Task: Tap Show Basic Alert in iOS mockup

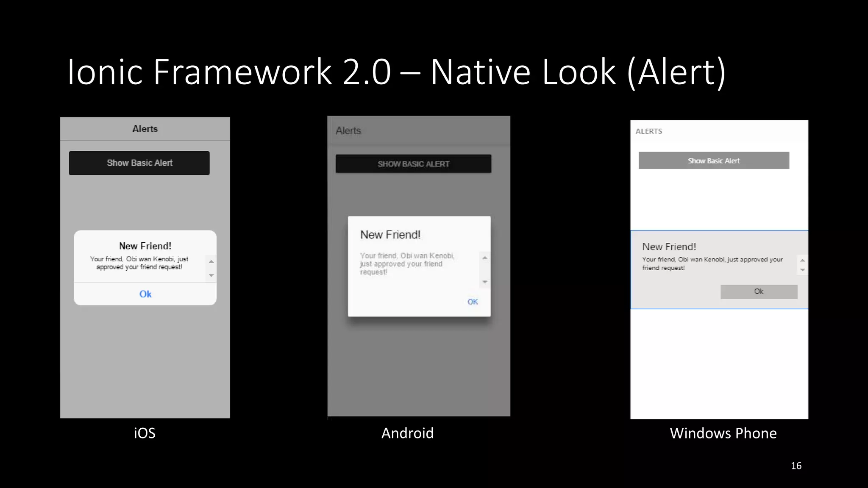Action: (x=139, y=163)
